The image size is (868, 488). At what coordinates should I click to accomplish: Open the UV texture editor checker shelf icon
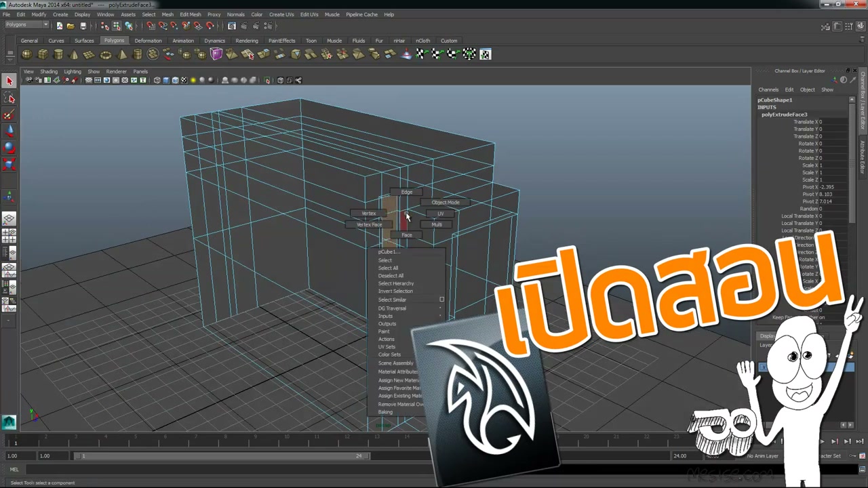486,54
